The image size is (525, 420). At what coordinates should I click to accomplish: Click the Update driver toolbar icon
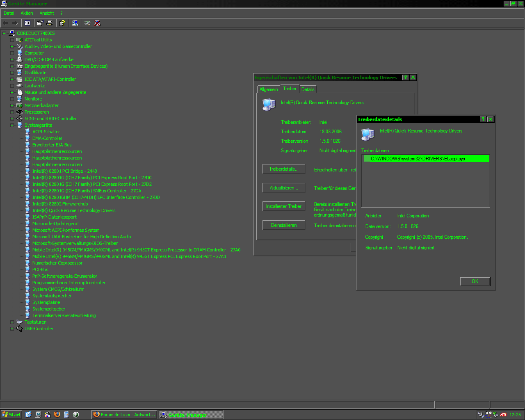tap(87, 23)
